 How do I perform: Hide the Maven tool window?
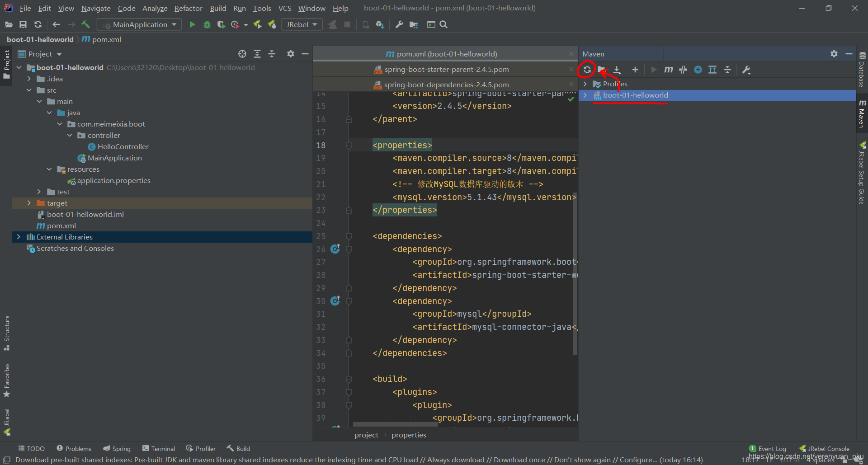849,54
